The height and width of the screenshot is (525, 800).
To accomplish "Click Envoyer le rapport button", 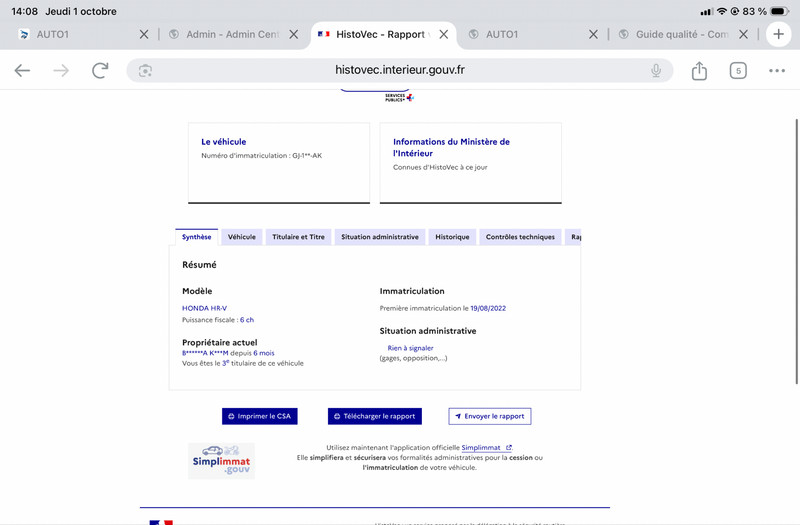I will point(490,416).
